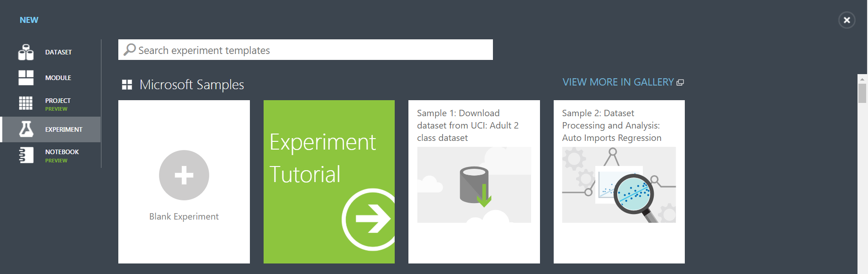Start the green Experiment Tutorial tile text

click(323, 158)
